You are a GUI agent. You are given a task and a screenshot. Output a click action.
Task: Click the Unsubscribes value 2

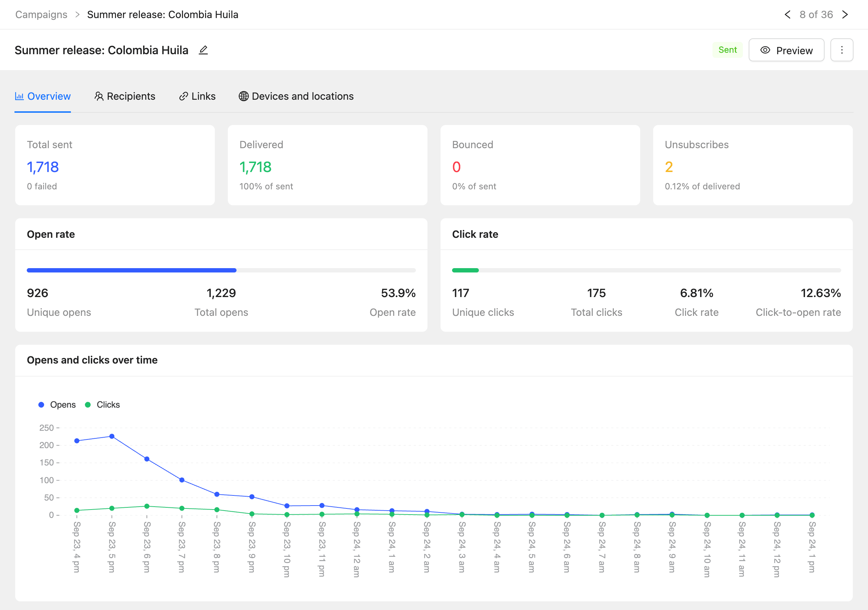(x=669, y=167)
